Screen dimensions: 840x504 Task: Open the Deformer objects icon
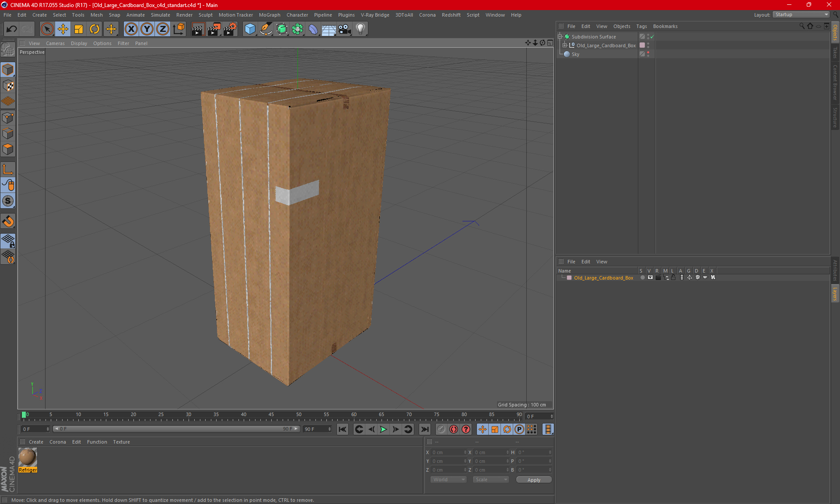tap(313, 29)
